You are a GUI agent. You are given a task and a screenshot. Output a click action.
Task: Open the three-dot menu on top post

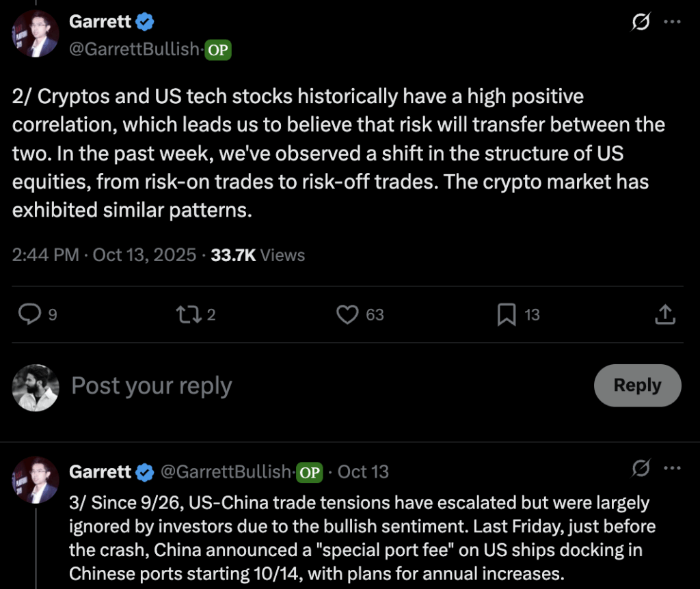tap(673, 23)
